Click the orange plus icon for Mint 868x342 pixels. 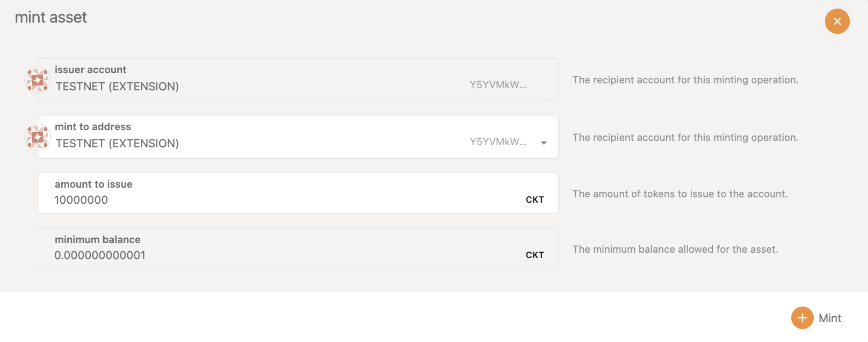(802, 318)
